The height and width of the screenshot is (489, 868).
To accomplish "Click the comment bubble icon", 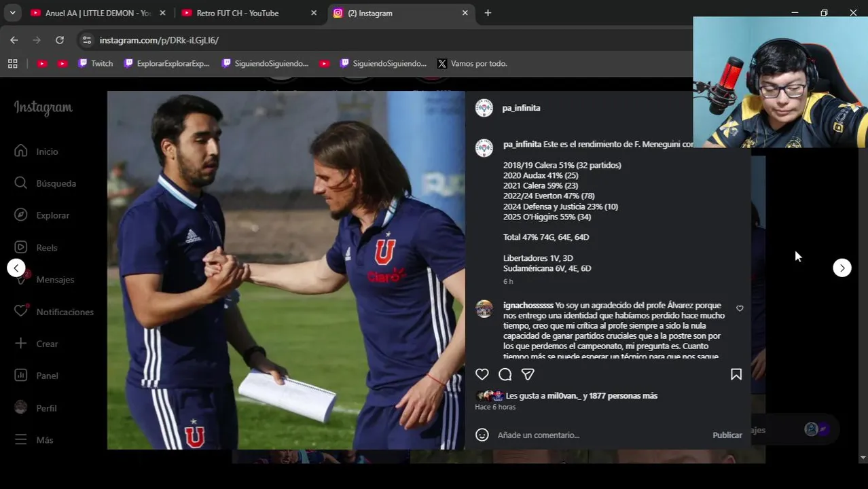I will [505, 374].
